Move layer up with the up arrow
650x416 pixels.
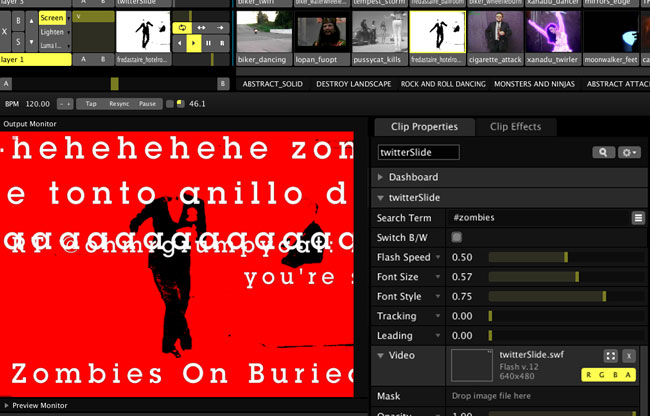(31, 20)
